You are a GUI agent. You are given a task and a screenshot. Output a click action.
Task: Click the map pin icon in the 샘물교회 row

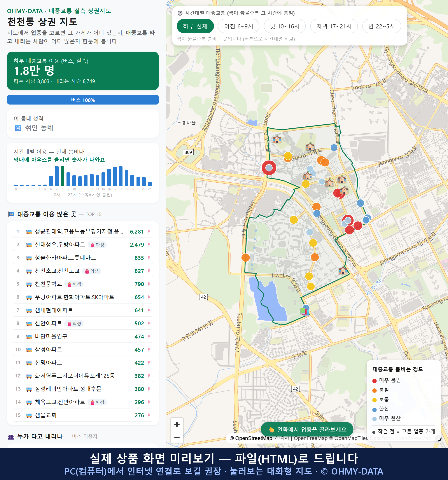coord(149,415)
